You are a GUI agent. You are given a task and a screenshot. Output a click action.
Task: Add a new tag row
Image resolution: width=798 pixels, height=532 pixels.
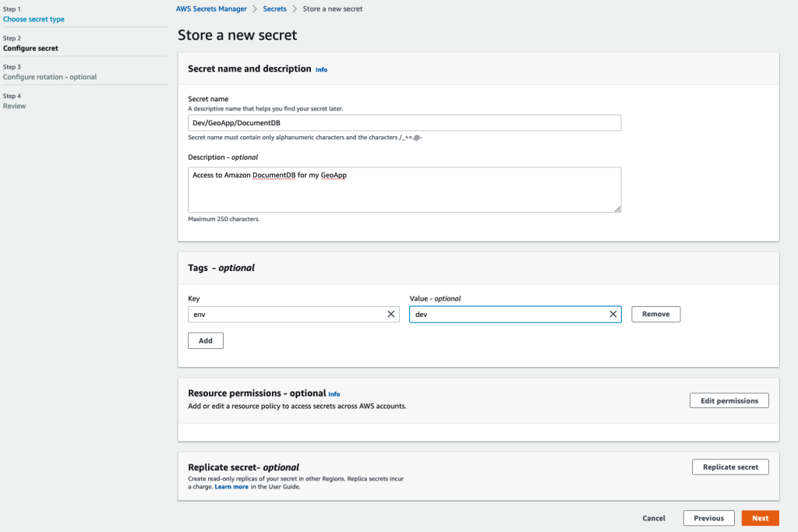[x=205, y=340]
